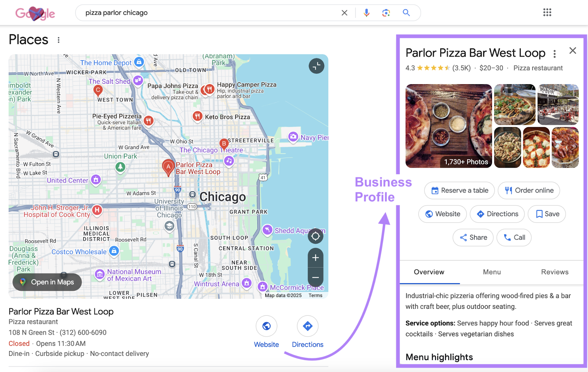Open the Places options menu
The image size is (588, 372).
tap(58, 40)
